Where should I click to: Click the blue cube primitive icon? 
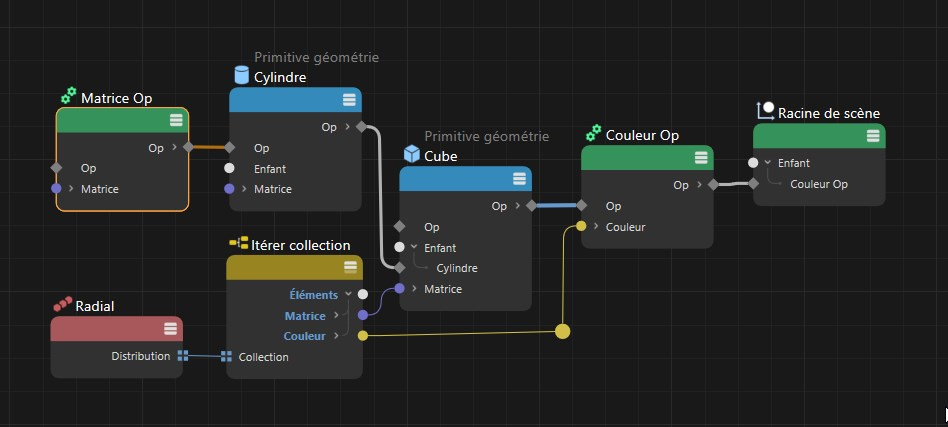tap(411, 155)
